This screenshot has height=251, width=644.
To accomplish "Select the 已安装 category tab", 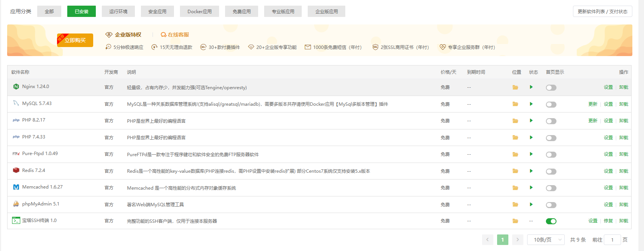I will [x=82, y=11].
